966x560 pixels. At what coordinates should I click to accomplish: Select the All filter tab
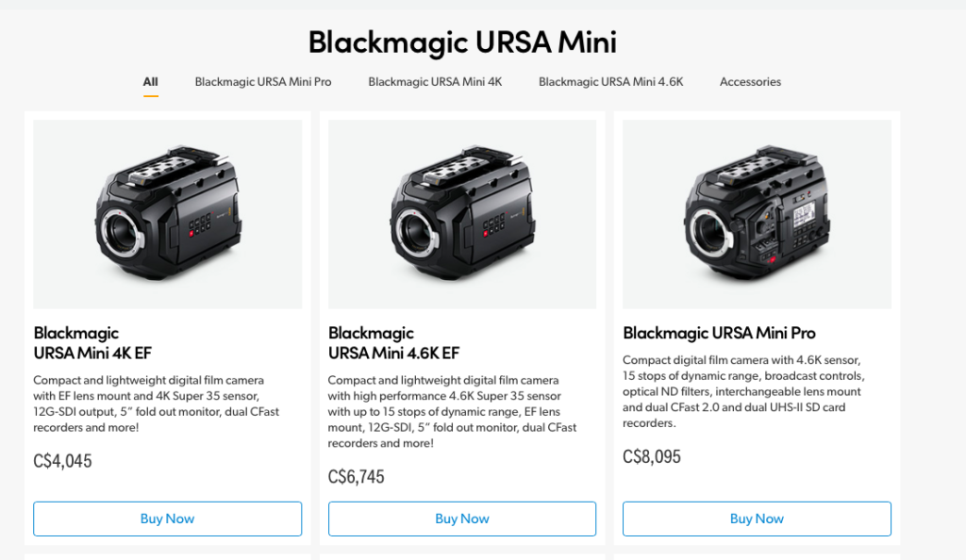(x=150, y=82)
